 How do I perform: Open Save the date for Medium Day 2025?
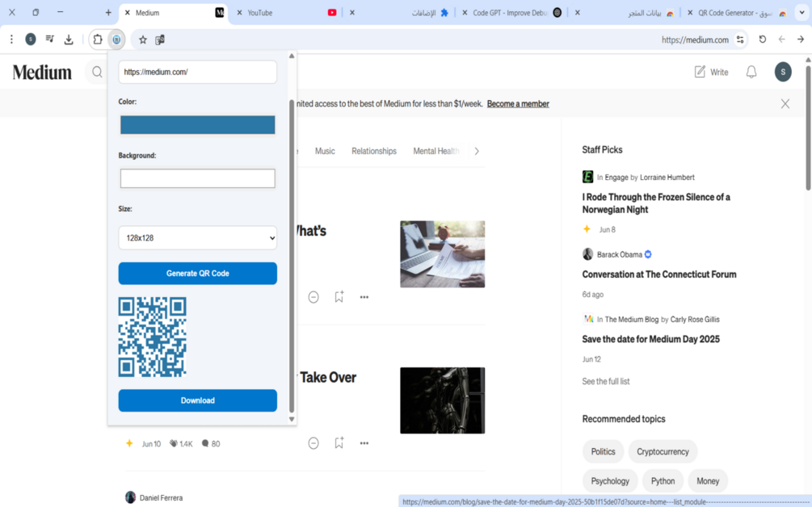[651, 339]
